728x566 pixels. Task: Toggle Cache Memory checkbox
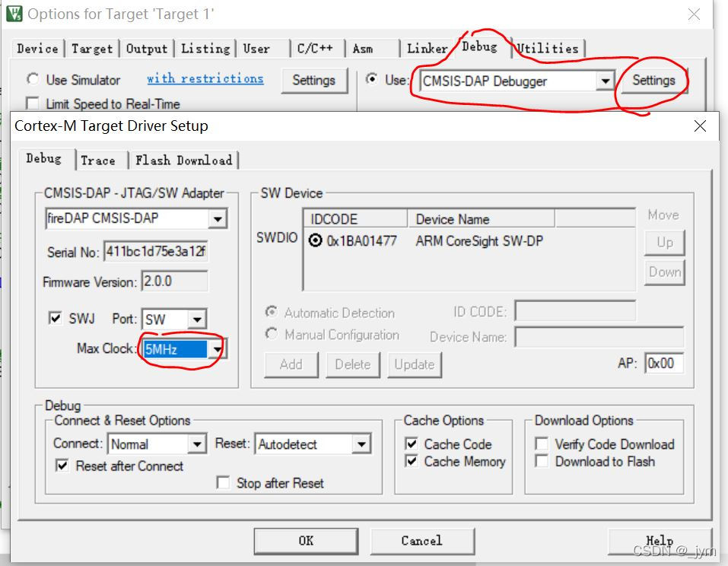pos(412,461)
